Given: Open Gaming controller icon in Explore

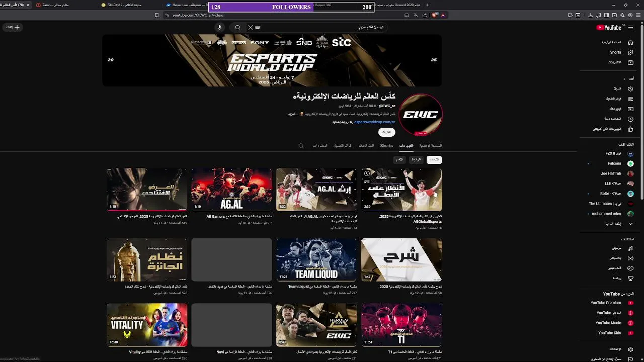Looking at the screenshot, I should coord(630,268).
